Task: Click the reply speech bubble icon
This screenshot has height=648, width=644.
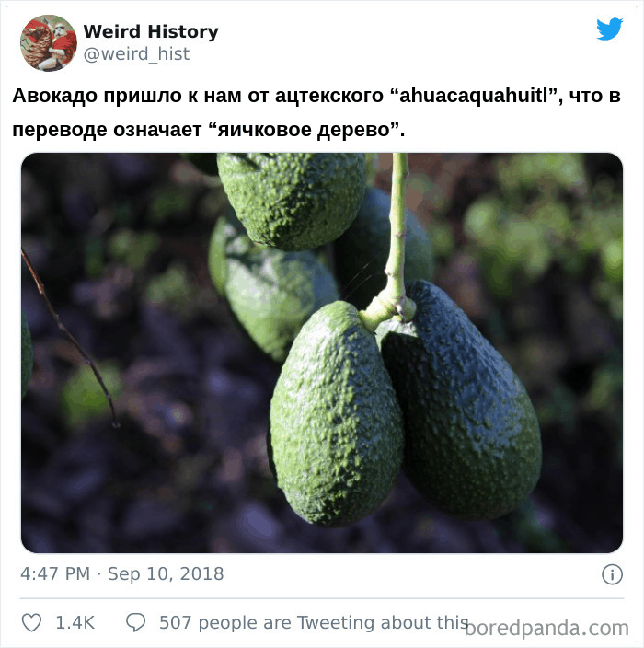Action: [135, 622]
